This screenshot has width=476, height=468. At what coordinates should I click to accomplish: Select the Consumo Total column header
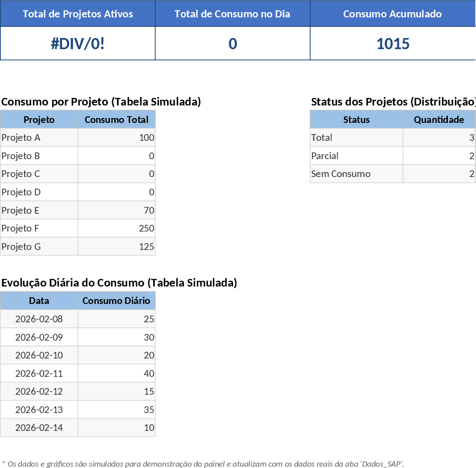click(x=116, y=119)
